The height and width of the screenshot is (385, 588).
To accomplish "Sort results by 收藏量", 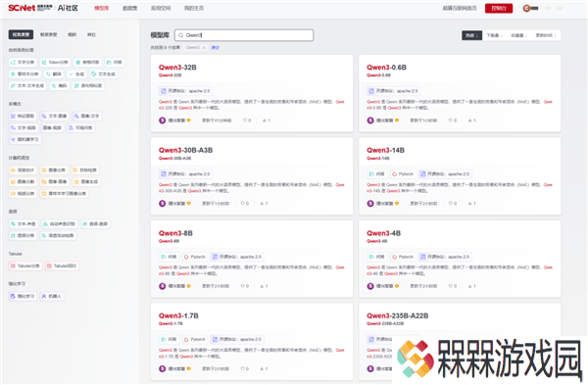I will pyautogui.click(x=518, y=35).
